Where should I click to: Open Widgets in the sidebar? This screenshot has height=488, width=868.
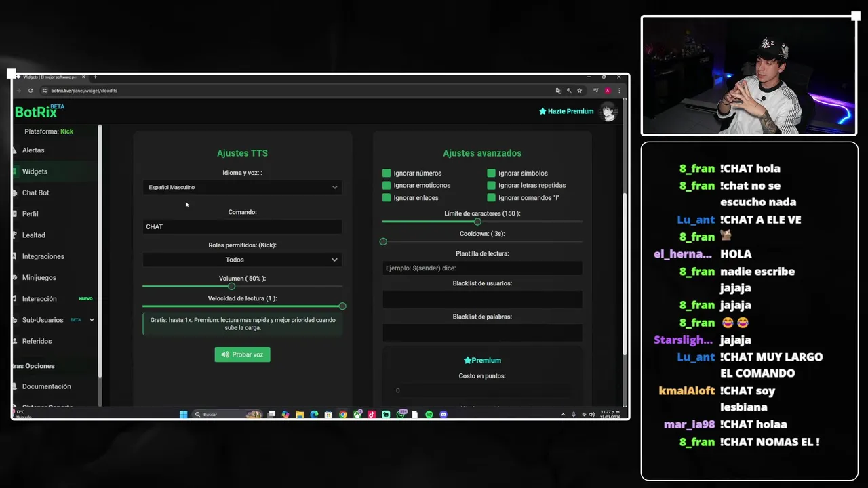35,171
